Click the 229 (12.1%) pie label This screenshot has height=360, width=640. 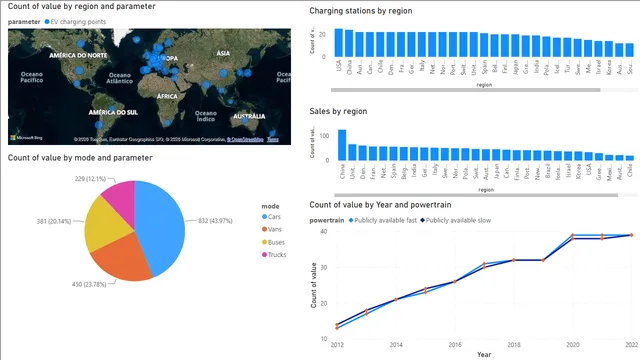tap(90, 179)
